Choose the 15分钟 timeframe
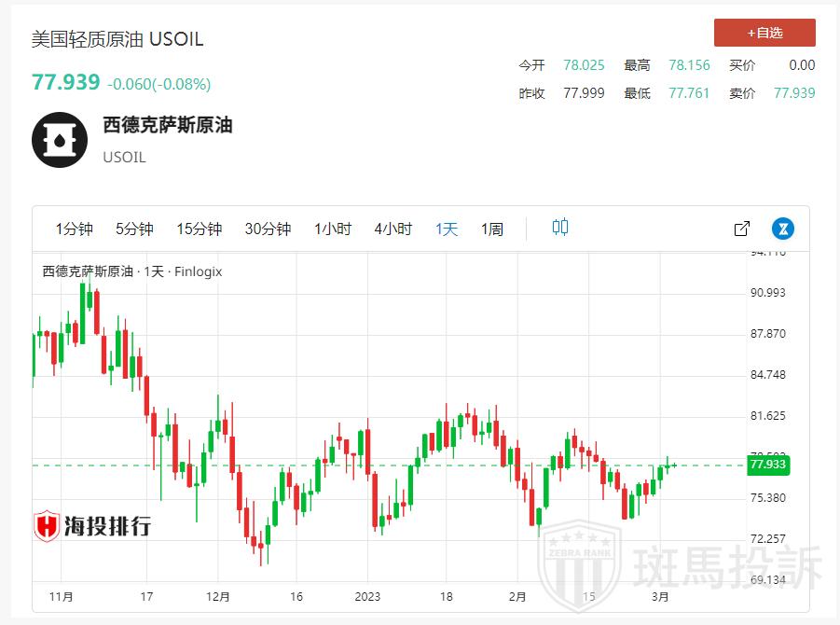Viewport: 840px width, 625px height. (x=200, y=229)
